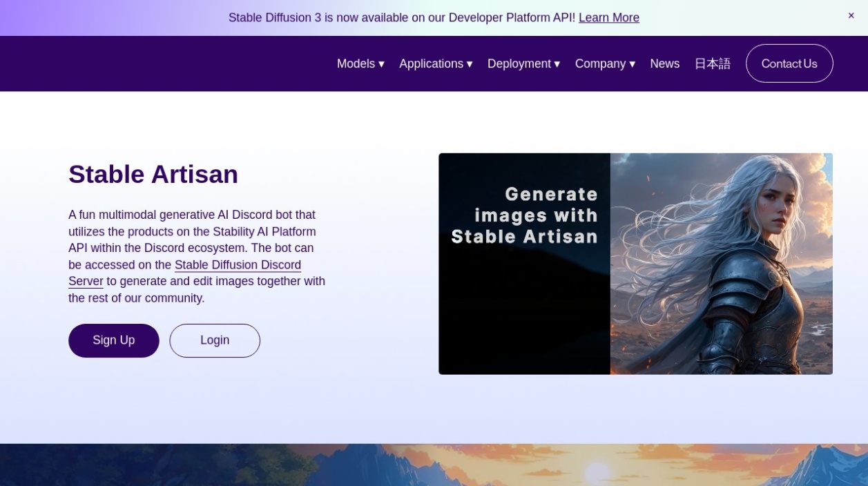Image resolution: width=868 pixels, height=486 pixels.
Task: Switch the site language to 日本語
Action: (712, 64)
